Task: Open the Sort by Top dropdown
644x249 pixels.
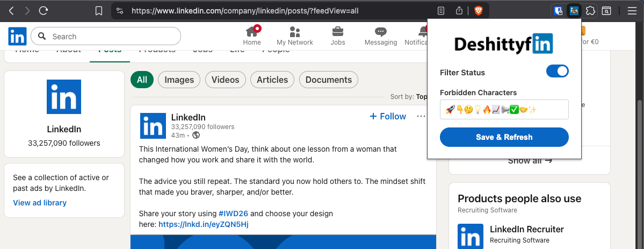Action: (x=421, y=97)
